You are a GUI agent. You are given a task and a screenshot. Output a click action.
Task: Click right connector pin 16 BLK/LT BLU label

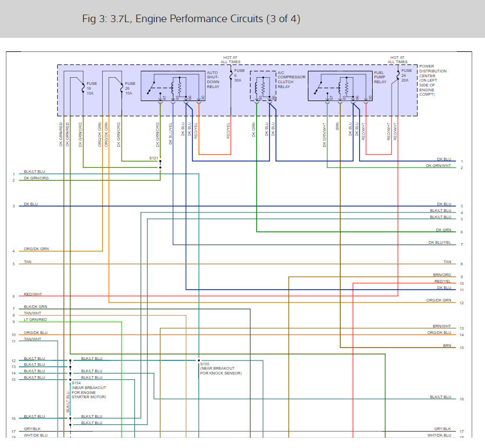441,397
